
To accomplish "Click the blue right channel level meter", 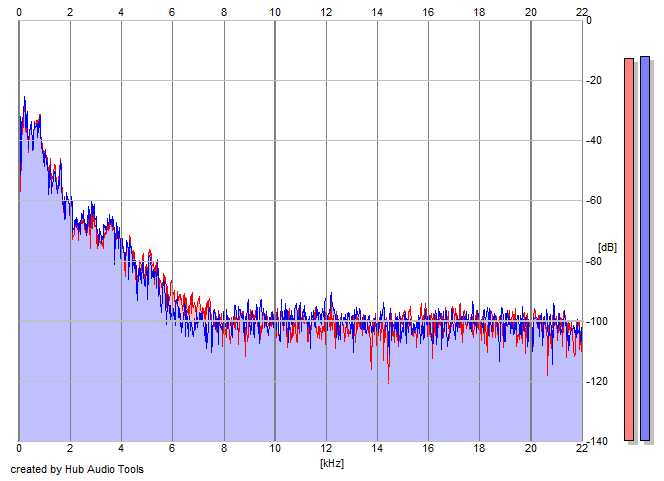I will click(x=645, y=248).
